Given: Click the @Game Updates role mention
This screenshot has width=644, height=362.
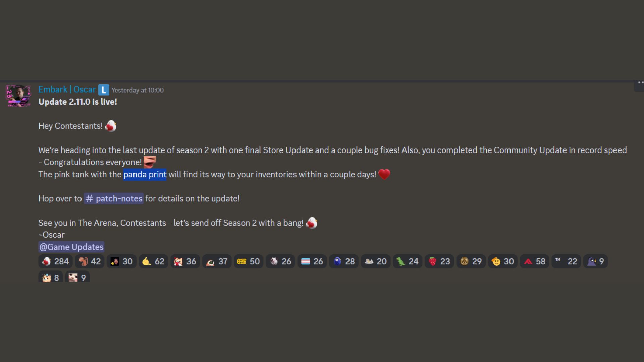Looking at the screenshot, I should tap(71, 247).
